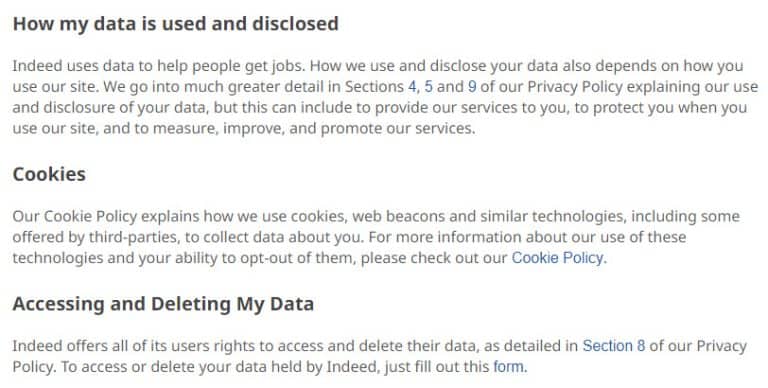Screen dimensions: 768x388
Task: Select the 'Accessing and Deleting My Data' heading
Action: tap(163, 304)
